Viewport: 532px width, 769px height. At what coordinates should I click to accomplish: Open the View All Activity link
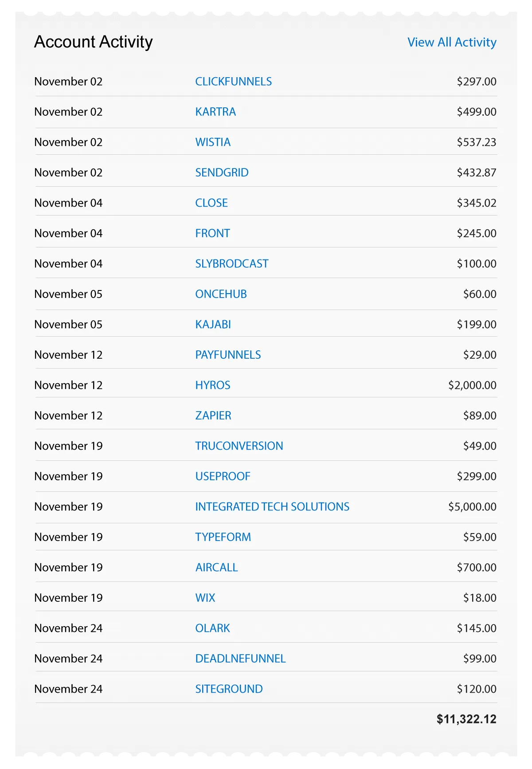coord(452,42)
